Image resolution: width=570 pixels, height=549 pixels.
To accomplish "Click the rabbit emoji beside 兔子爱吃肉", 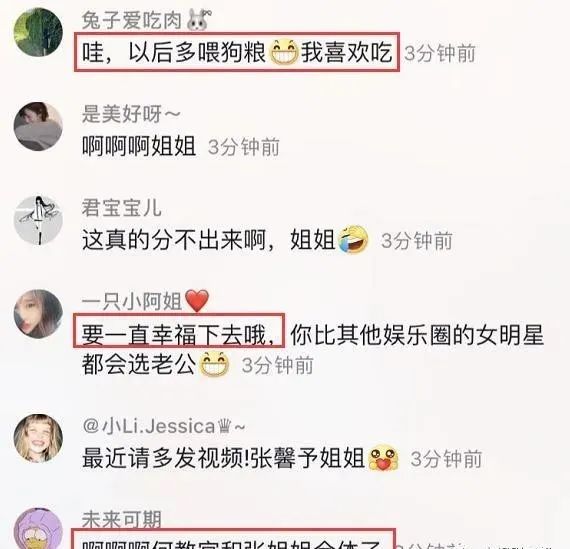I will (x=199, y=20).
